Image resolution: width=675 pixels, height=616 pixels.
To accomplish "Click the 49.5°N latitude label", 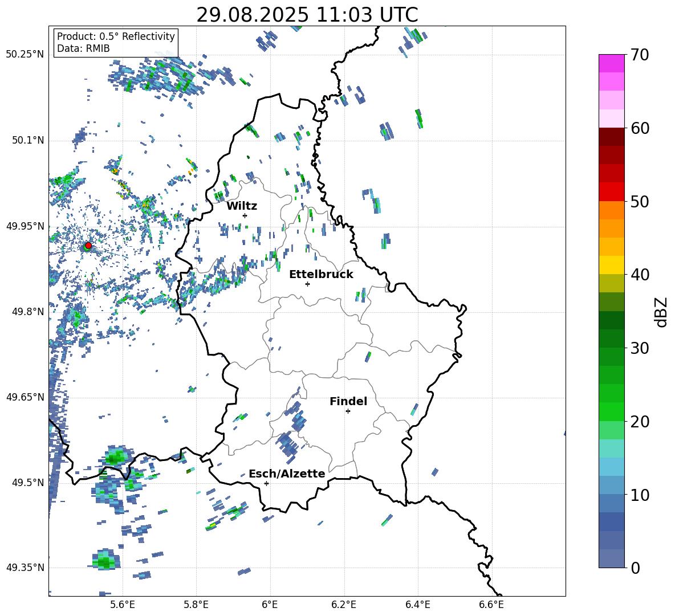I will (x=28, y=483).
